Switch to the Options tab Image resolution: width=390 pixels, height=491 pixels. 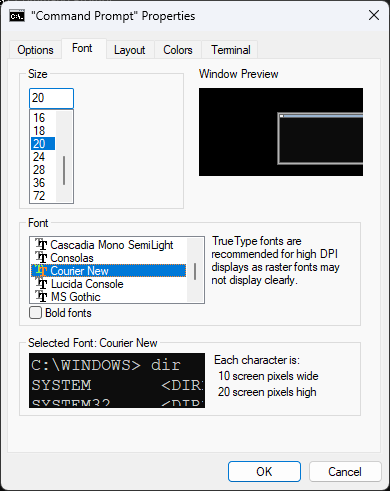pos(35,50)
